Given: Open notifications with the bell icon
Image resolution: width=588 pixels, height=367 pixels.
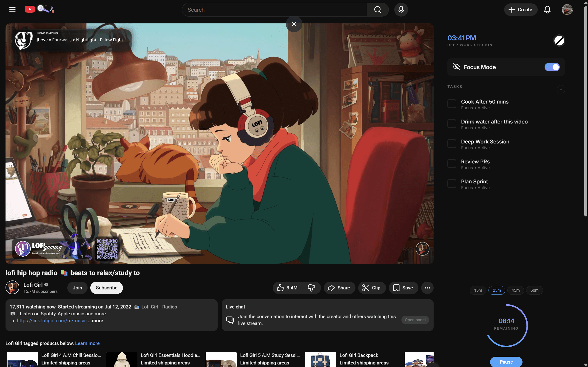Looking at the screenshot, I should [547, 9].
